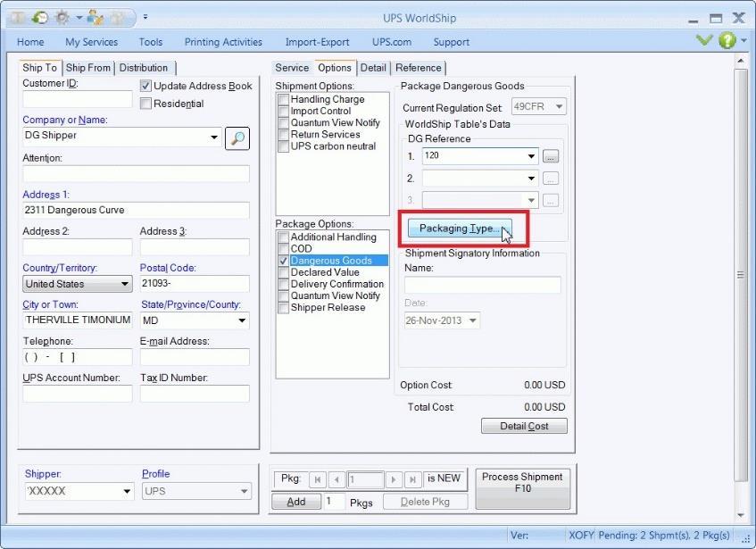Open the quick access toolbar customize arrow
The width and height of the screenshot is (756, 549).
click(145, 17)
